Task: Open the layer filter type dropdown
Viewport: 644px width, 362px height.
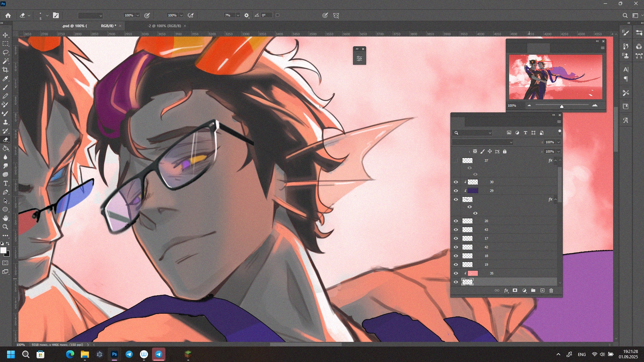Action: point(473,133)
